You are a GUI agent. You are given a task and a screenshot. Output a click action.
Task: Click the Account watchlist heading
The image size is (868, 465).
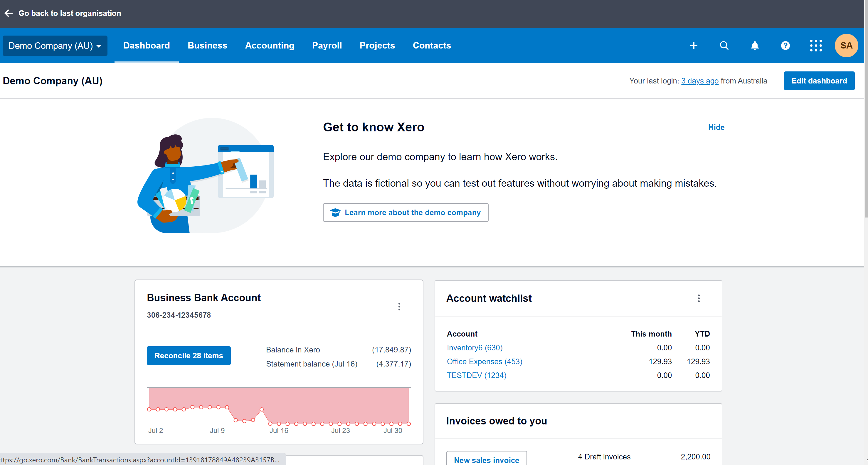489,298
